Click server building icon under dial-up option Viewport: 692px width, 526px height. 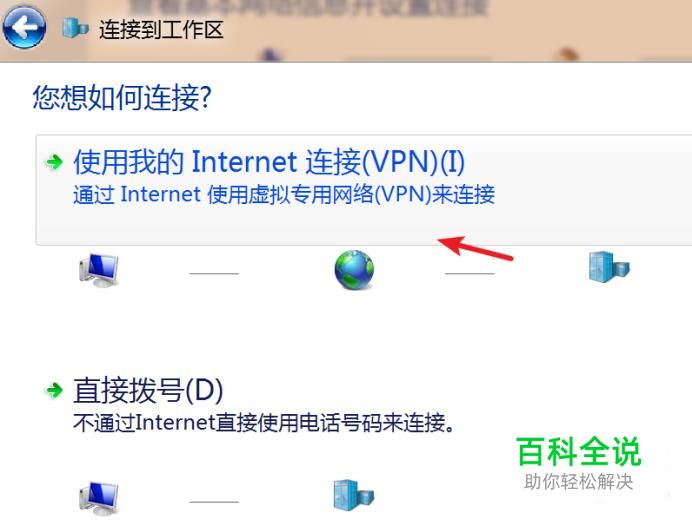tap(354, 495)
